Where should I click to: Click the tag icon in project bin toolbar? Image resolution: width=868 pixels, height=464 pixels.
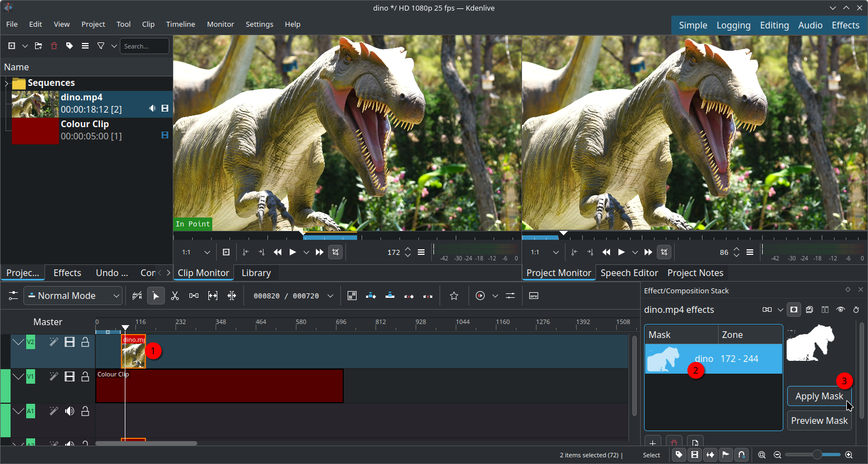tap(70, 46)
